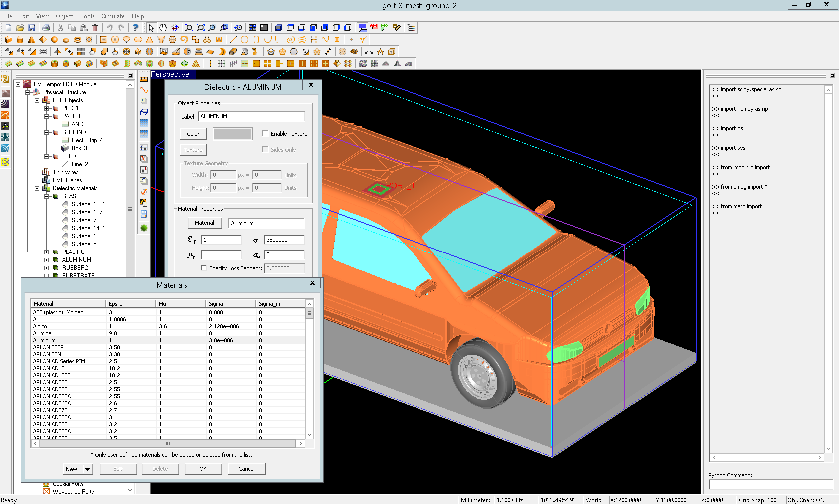Click the calculator icon in side toolbar
Image resolution: width=839 pixels, height=504 pixels.
pos(144,214)
